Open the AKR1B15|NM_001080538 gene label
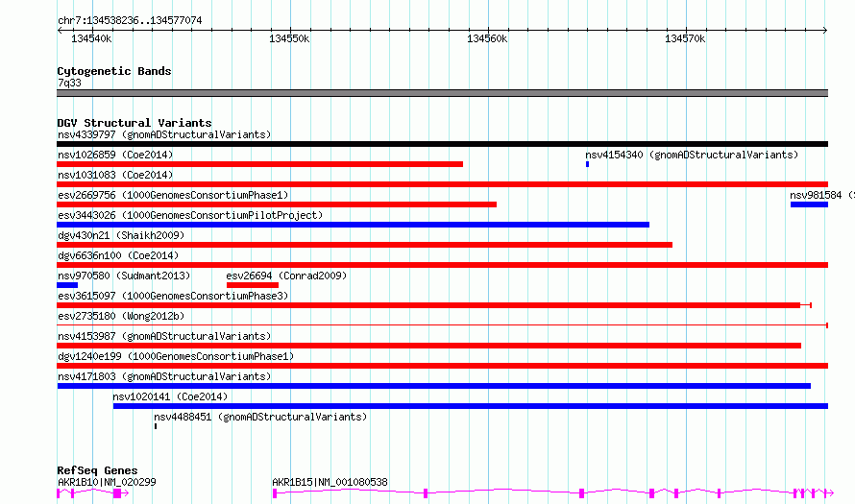Image resolution: width=855 pixels, height=504 pixels. tap(330, 482)
